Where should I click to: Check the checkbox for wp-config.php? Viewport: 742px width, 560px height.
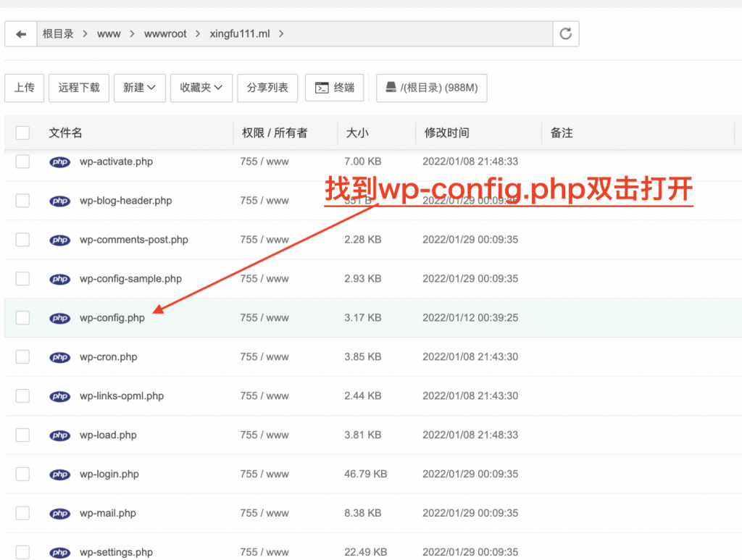22,317
